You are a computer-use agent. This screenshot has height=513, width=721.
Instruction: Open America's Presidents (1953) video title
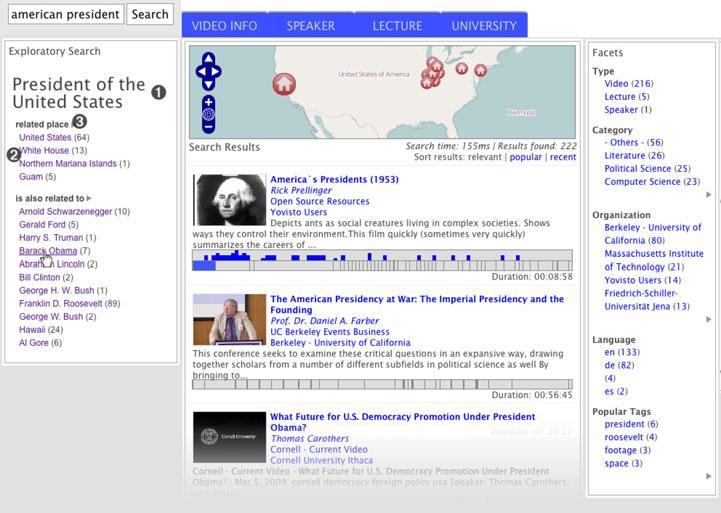[x=334, y=180]
